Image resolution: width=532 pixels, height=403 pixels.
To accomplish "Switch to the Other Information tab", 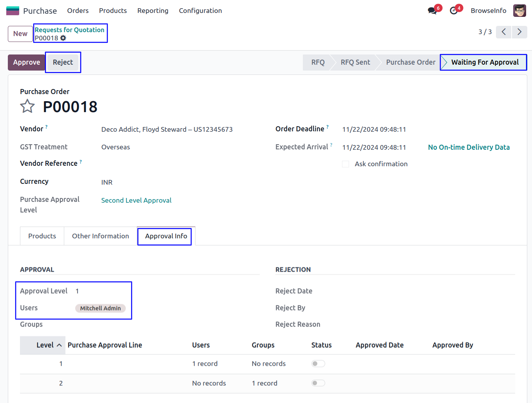I will click(100, 236).
